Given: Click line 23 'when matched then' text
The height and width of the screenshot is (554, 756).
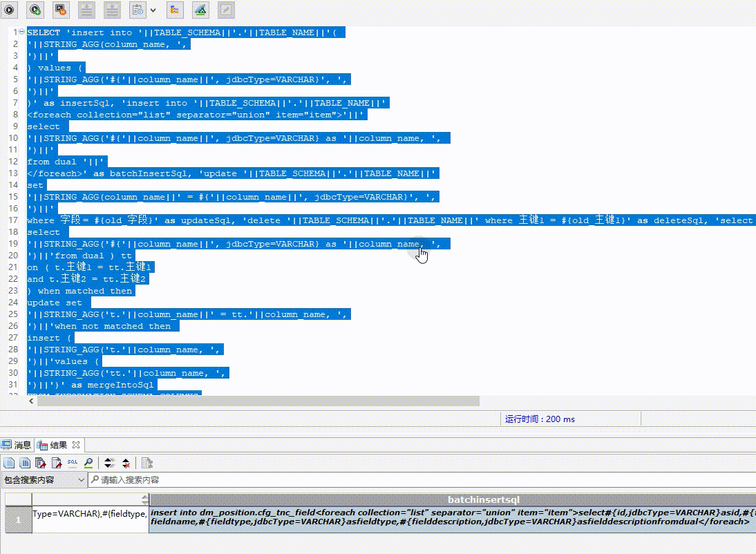Looking at the screenshot, I should tap(85, 291).
